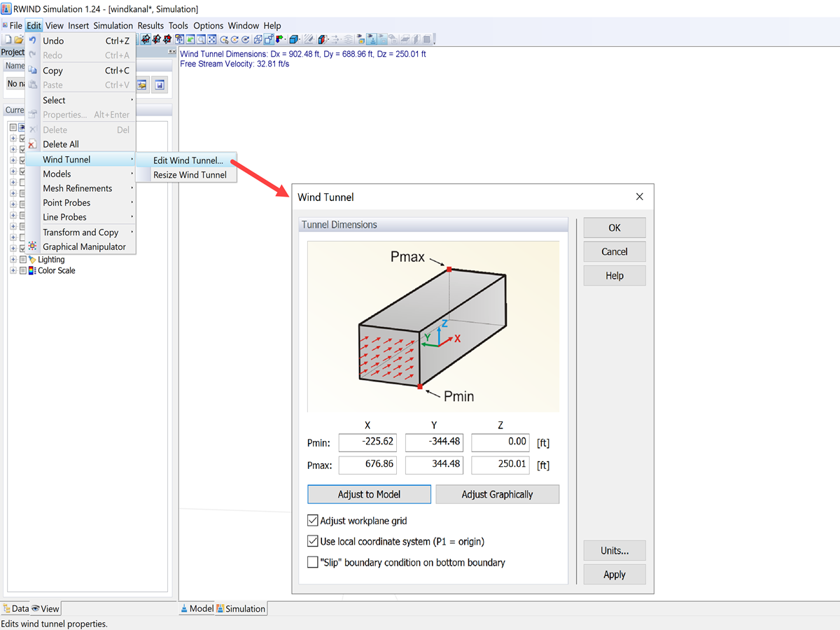840x630 pixels.
Task: Click the open project icon in Project panel
Action: click(x=142, y=84)
